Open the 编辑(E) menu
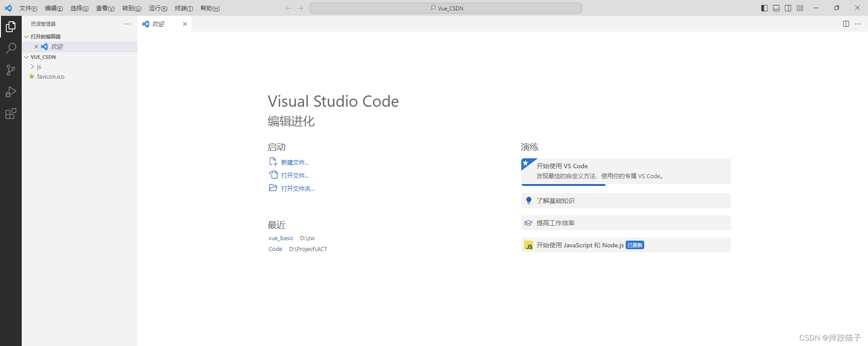868x346 pixels. point(54,8)
